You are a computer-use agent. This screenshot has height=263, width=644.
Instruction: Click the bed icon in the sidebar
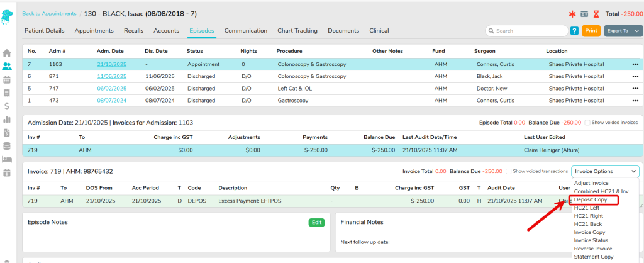click(7, 159)
